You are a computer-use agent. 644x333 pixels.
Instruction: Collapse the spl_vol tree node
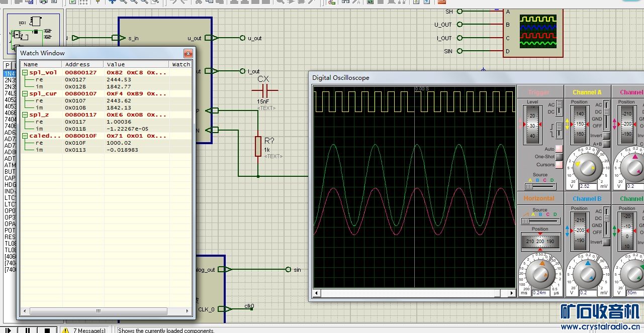click(x=25, y=72)
